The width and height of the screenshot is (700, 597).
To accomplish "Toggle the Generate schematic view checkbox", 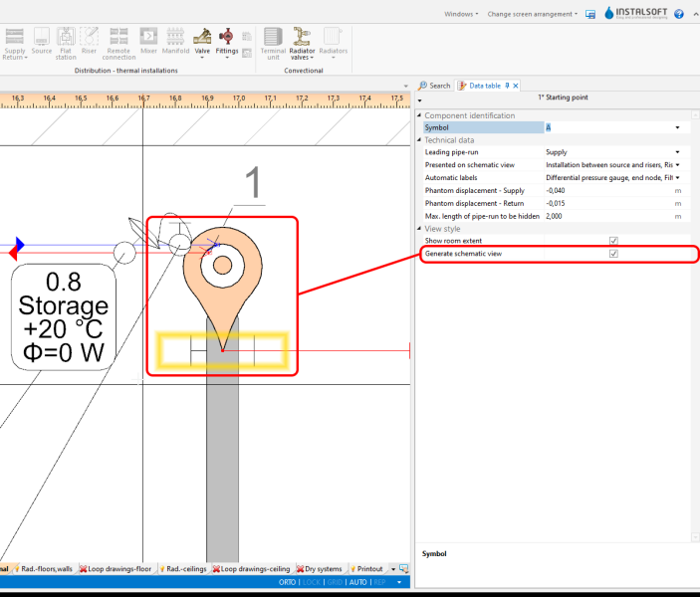I will click(x=613, y=254).
